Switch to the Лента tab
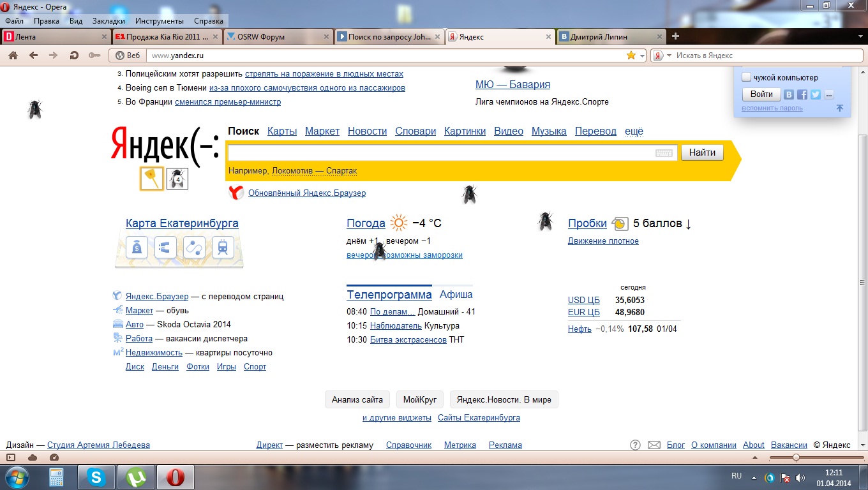The image size is (868, 490). (x=57, y=36)
